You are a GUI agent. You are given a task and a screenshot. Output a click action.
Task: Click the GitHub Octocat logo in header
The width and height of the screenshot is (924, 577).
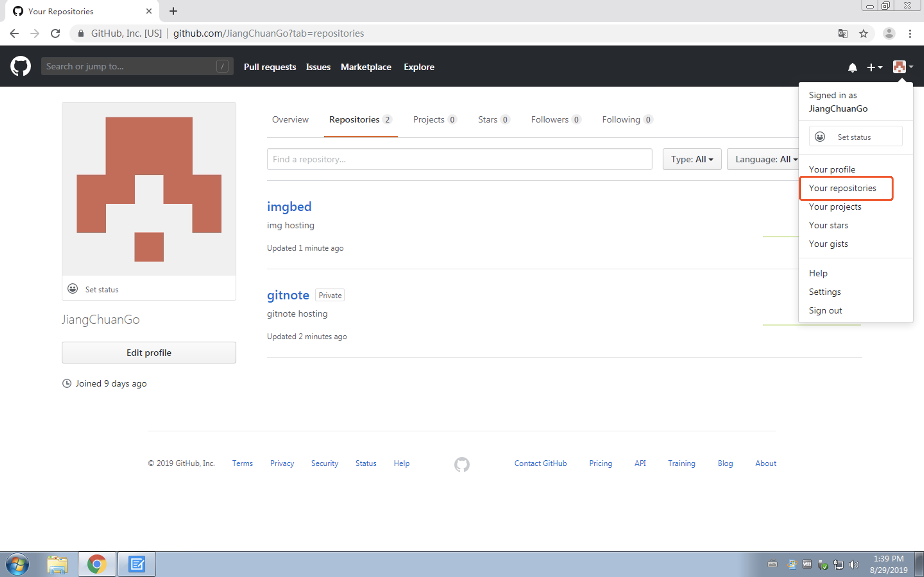[x=20, y=66]
